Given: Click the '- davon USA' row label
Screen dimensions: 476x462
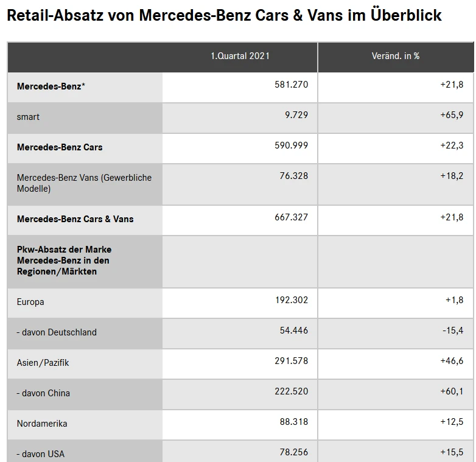Looking at the screenshot, I should tap(41, 454).
